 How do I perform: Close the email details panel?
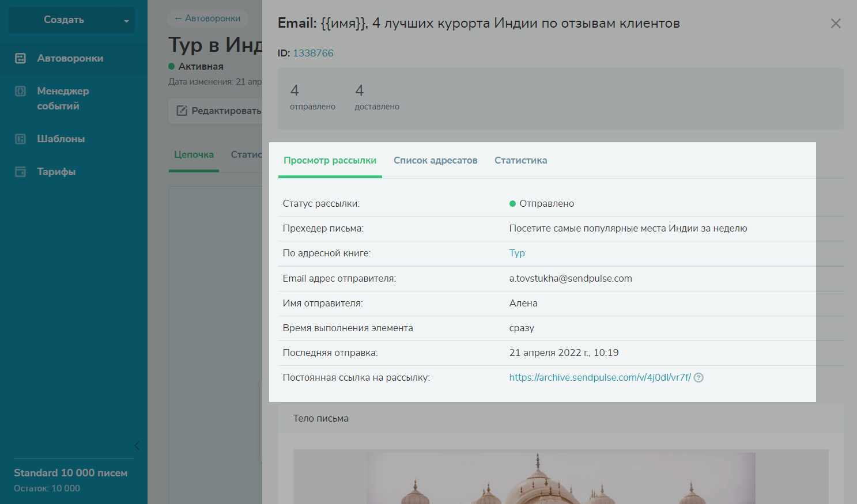coord(835,24)
